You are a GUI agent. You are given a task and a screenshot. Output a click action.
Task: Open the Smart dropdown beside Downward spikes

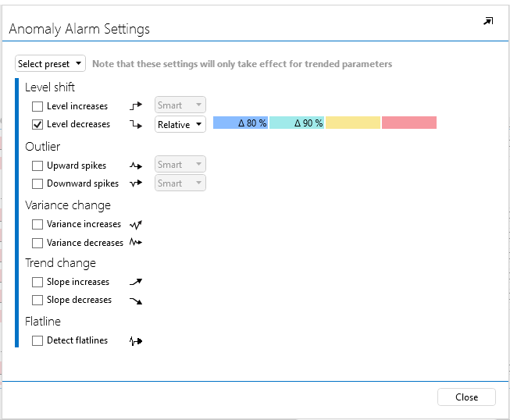180,183
